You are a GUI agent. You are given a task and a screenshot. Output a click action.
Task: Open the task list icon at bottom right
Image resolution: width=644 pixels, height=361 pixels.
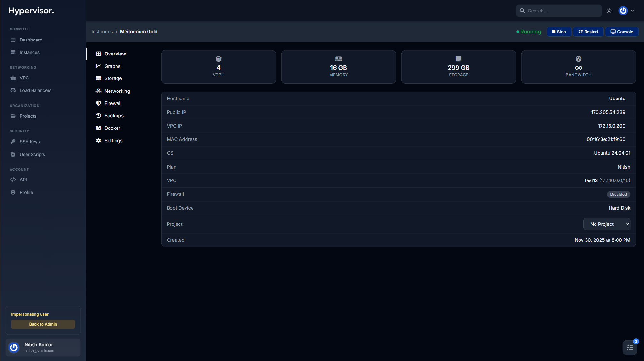[629, 347]
